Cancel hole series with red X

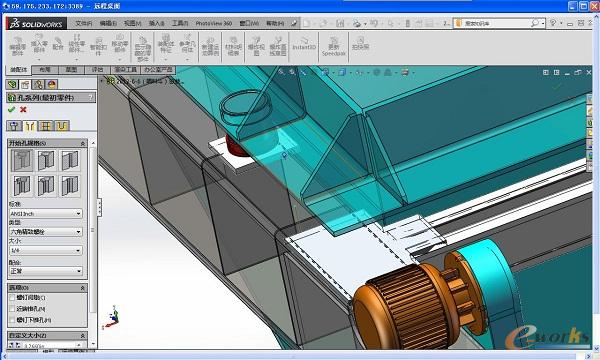click(x=23, y=110)
